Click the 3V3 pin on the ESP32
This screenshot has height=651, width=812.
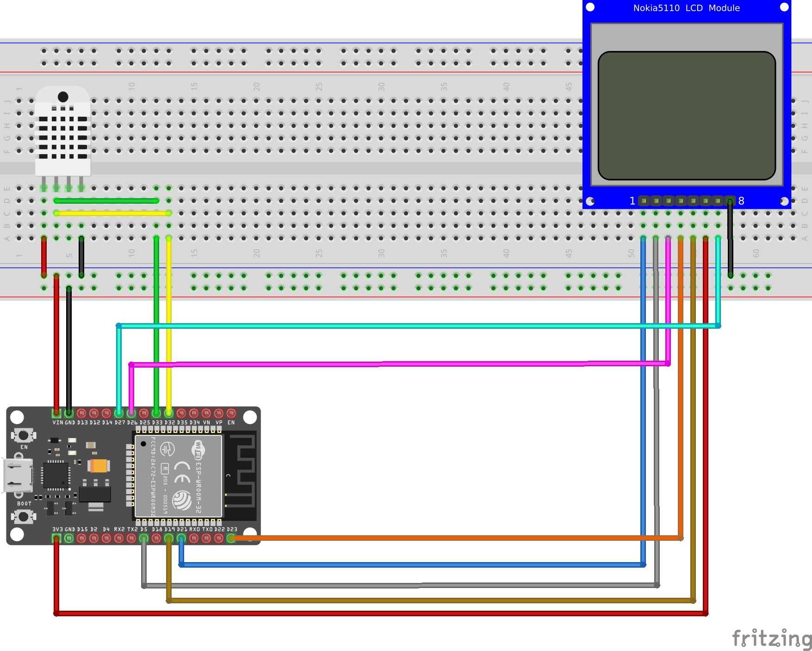56,538
